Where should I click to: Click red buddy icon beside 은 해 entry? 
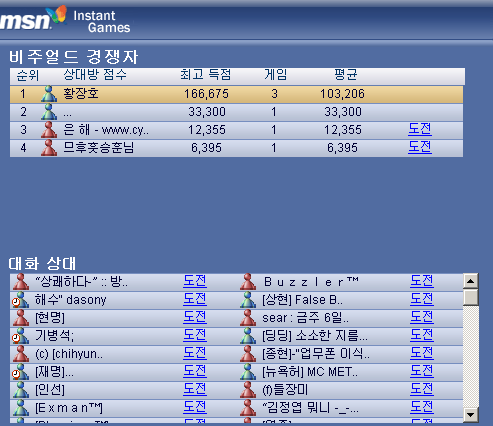49,130
